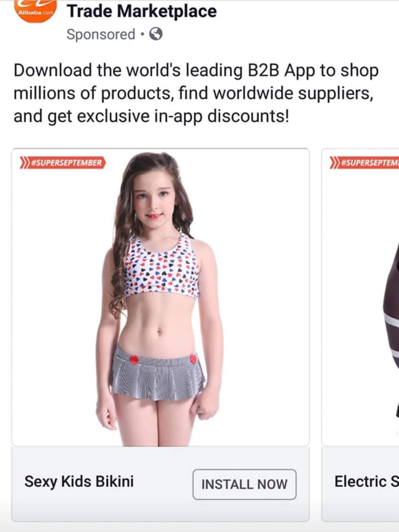Screen dimensions: 399x532
Task: Click the 'find worldwide suppliers' line of ad text
Action: [193, 93]
